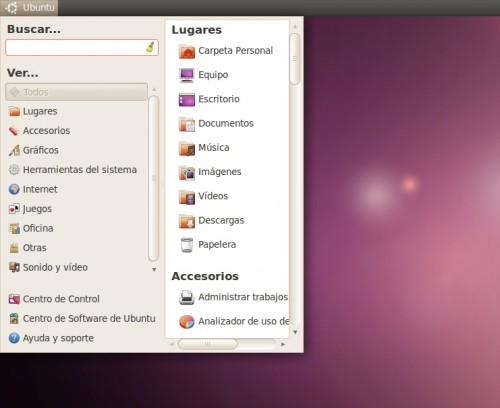Image resolution: width=500 pixels, height=408 pixels.
Task: Click the Otras category label
Action: click(35, 248)
